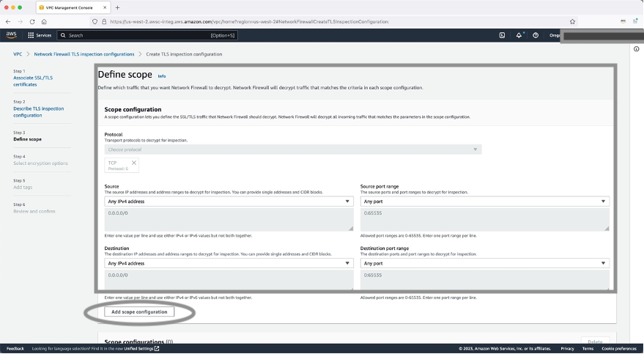Click the Create TLS inspection configuration breadcrumb text
This screenshot has height=354, width=644.
click(184, 54)
